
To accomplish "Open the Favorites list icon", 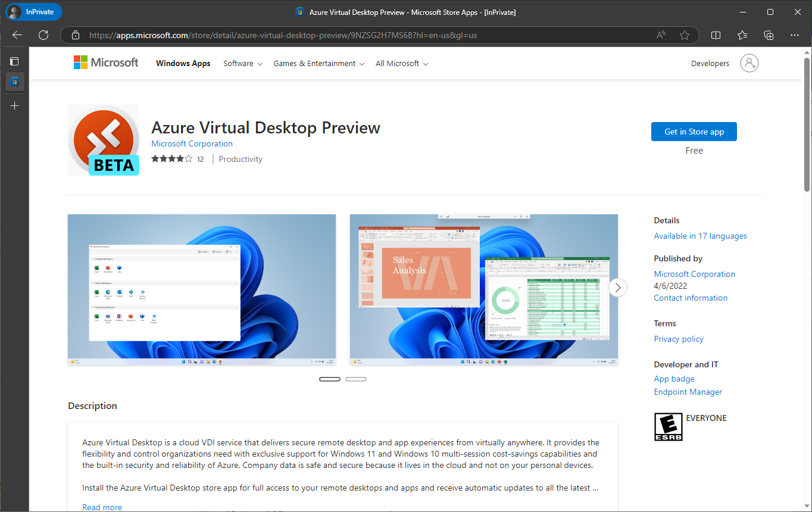I will point(742,35).
